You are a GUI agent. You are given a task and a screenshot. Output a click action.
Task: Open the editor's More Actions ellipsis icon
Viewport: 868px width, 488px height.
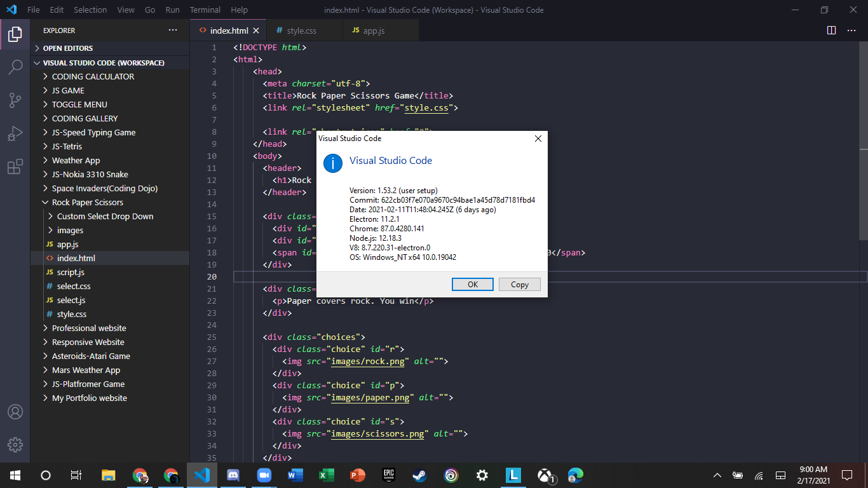851,30
